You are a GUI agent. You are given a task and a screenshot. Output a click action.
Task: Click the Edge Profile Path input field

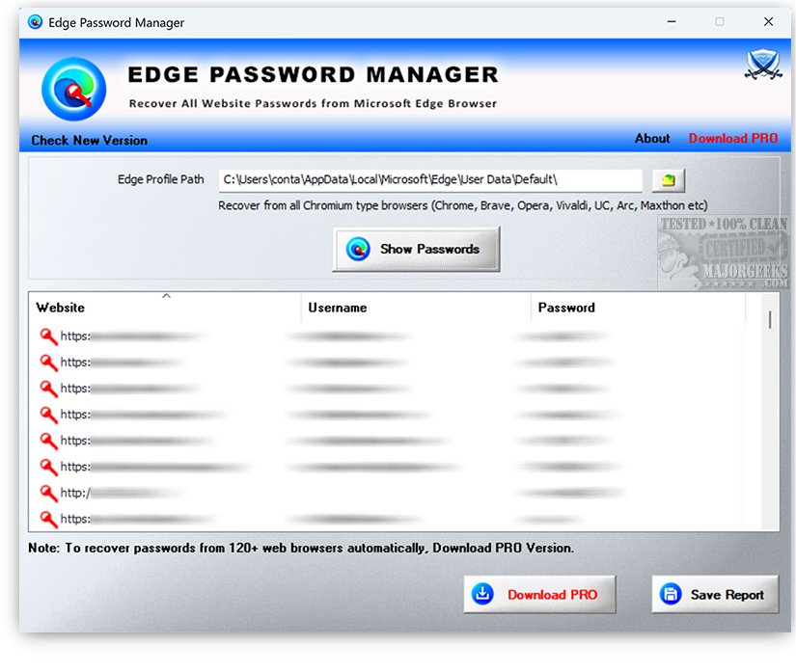(x=430, y=180)
